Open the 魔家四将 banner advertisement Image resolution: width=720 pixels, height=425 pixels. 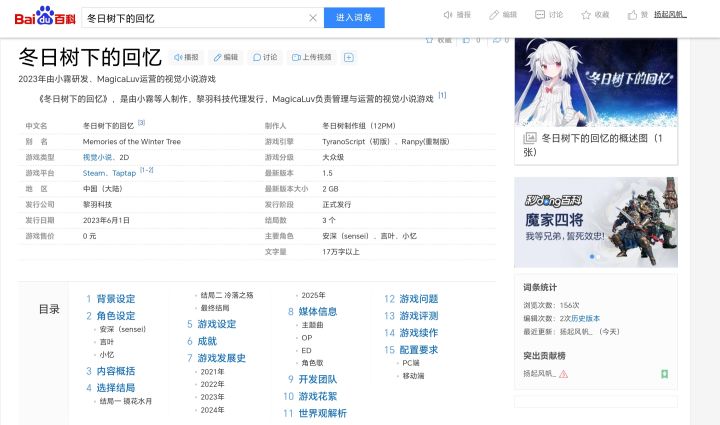point(596,222)
